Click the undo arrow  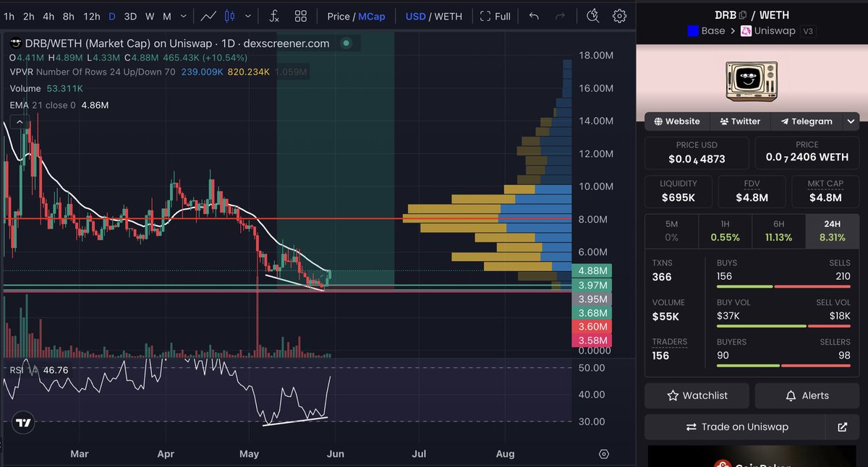pos(534,16)
